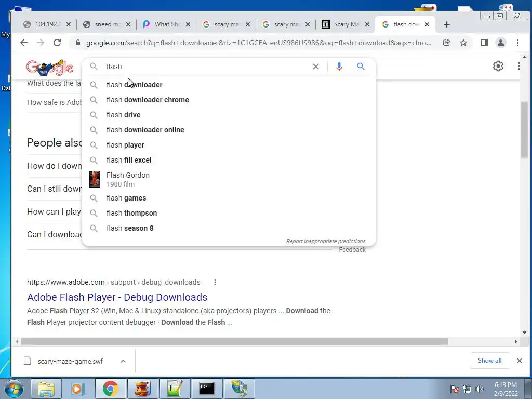Expand 'How can I play' question
532x399 pixels.
point(54,212)
